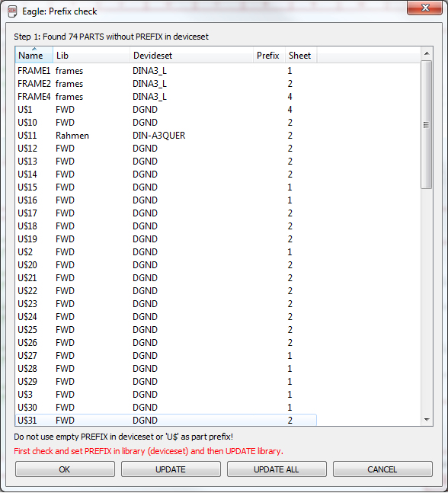448x493 pixels.
Task: Click the Prefix column header
Action: (270, 55)
